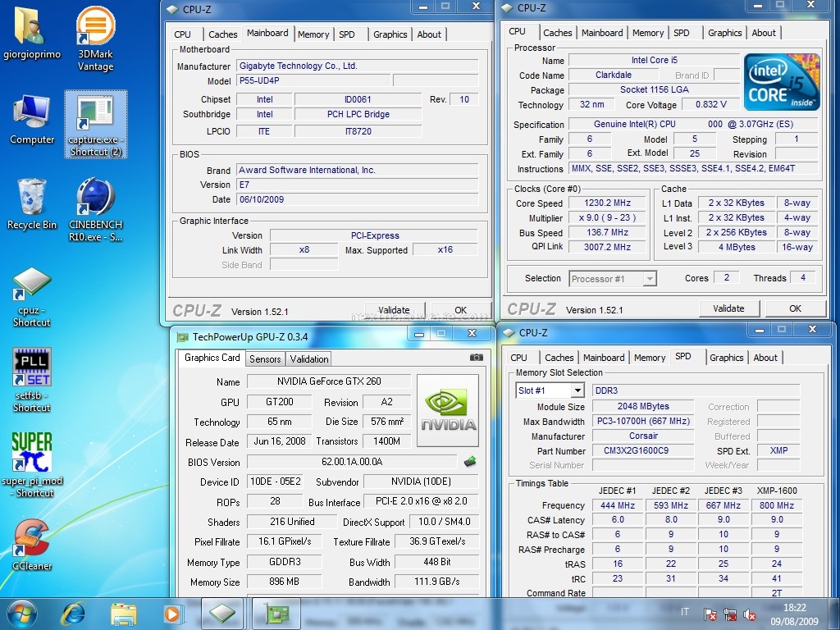Open the Memory Slot Selection Slot #1 dropdown
The width and height of the screenshot is (840, 630).
point(577,390)
